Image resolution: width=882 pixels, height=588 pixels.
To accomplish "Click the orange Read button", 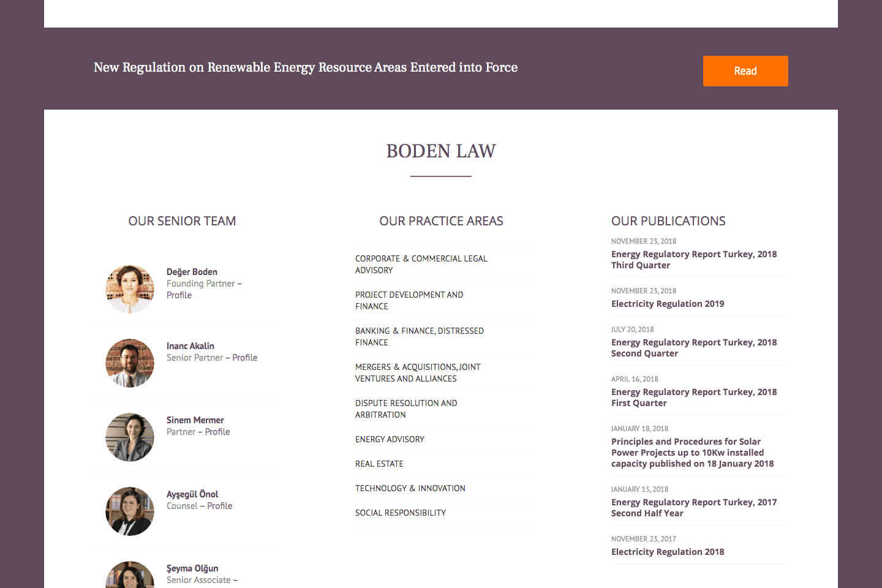I will 745,70.
